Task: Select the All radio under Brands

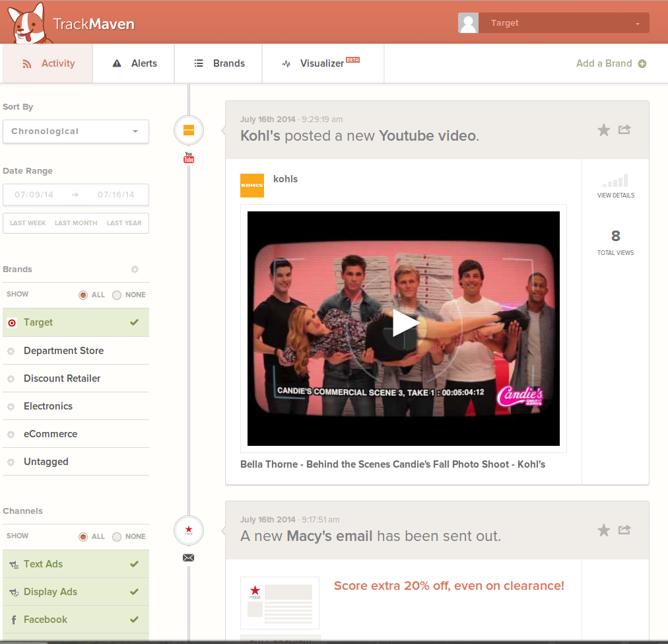Action: tap(83, 295)
